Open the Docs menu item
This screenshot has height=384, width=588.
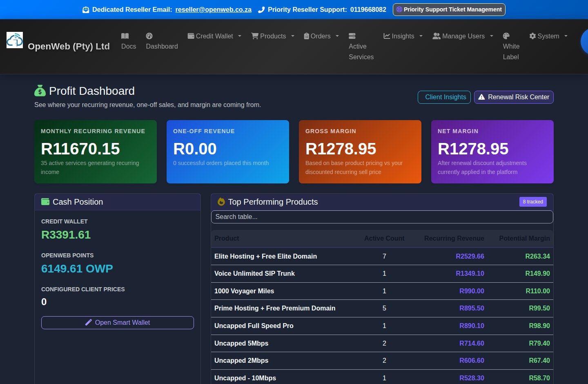click(x=129, y=41)
